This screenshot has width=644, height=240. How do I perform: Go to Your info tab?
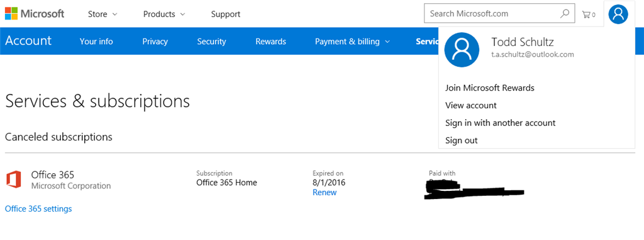(96, 41)
